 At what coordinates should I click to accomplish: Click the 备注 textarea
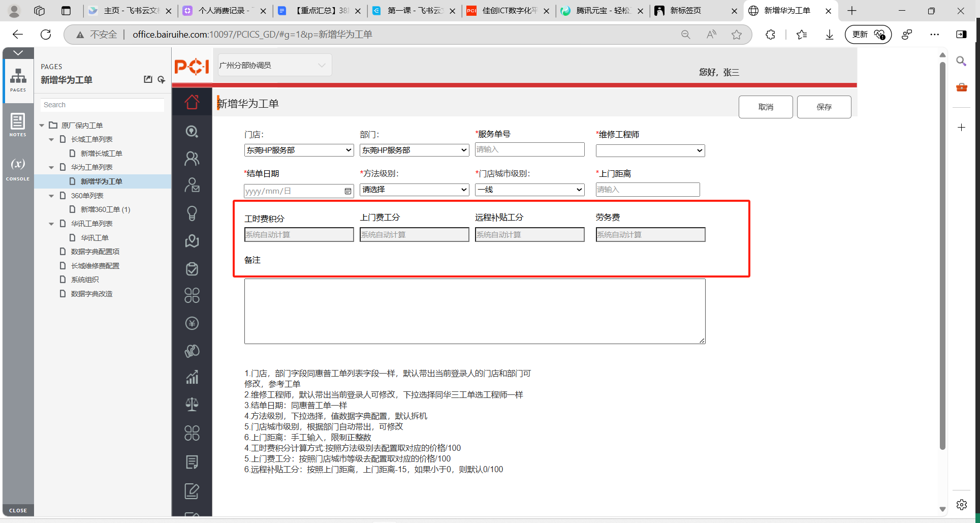(475, 311)
